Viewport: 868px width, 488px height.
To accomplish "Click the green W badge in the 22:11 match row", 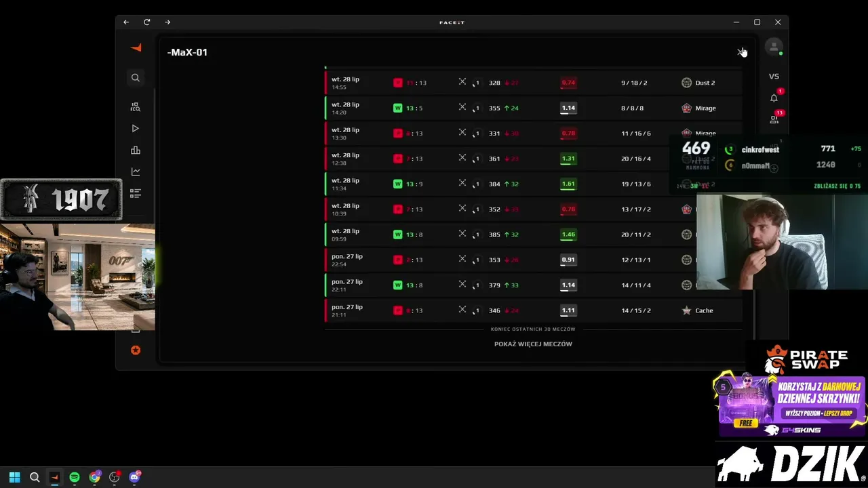I will pos(398,285).
